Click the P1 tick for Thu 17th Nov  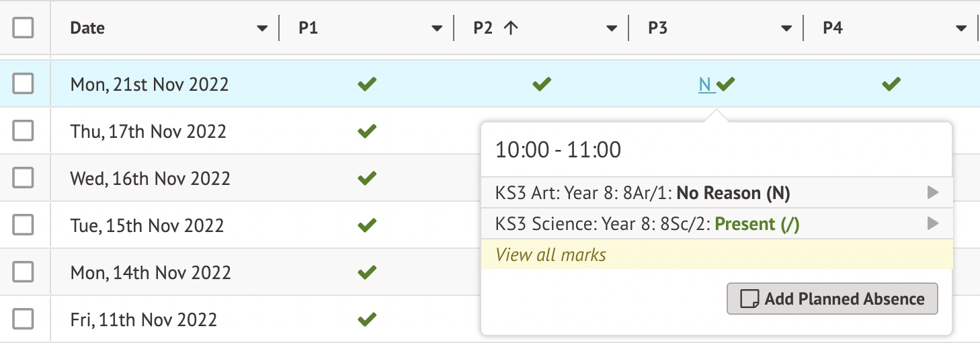(367, 132)
